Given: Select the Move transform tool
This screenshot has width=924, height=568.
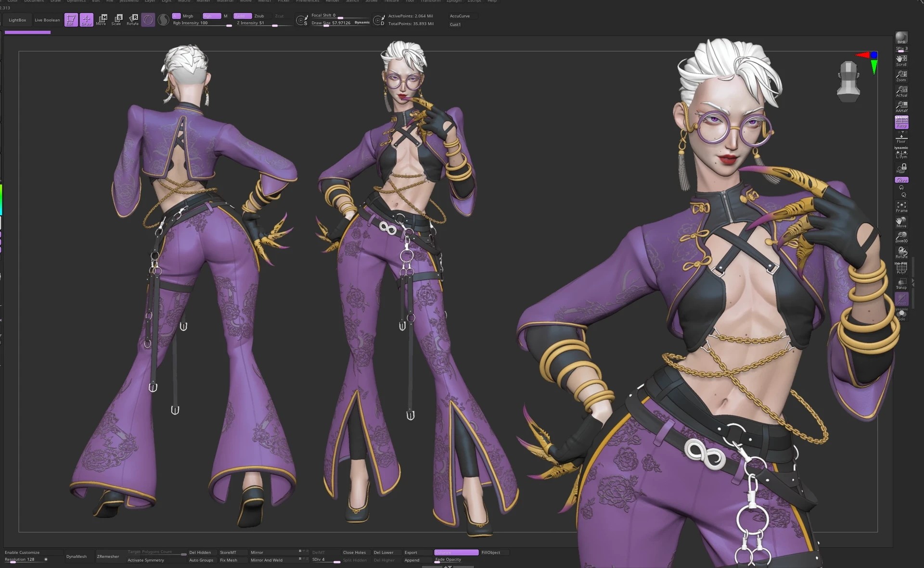Looking at the screenshot, I should tap(101, 19).
